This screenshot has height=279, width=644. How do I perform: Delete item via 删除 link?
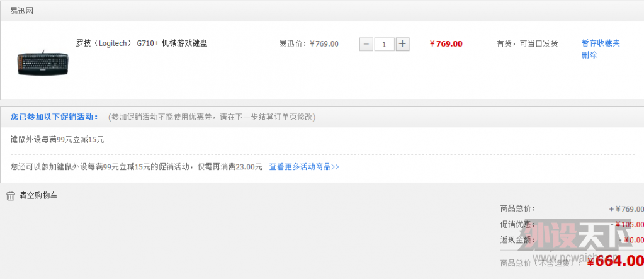tap(589, 55)
